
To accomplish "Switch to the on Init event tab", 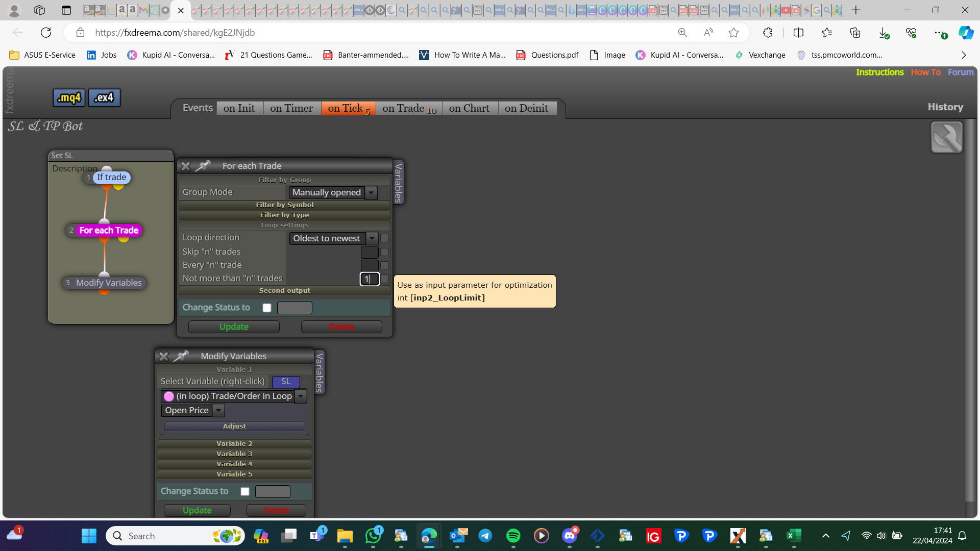I will [x=239, y=108].
